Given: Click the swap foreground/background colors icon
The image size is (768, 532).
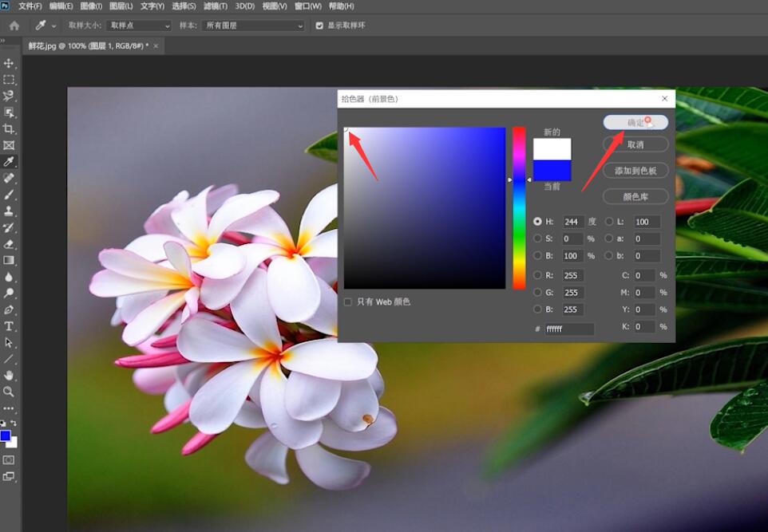Looking at the screenshot, I should pos(14,423).
